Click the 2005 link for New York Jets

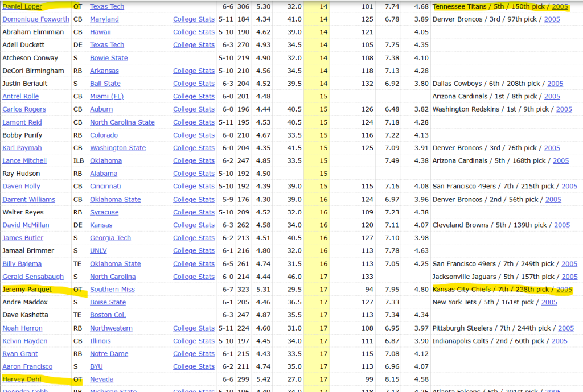coord(549,302)
